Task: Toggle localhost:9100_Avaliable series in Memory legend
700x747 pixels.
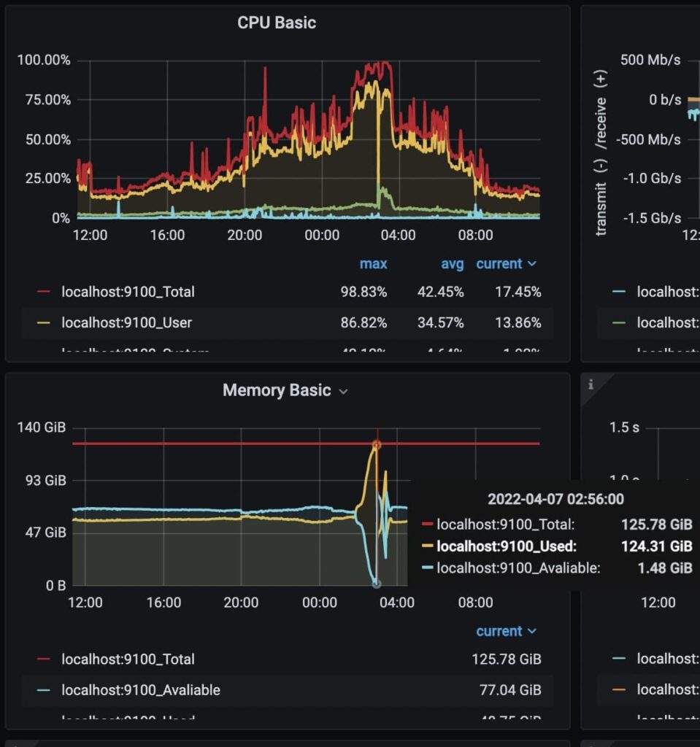Action: tap(141, 690)
